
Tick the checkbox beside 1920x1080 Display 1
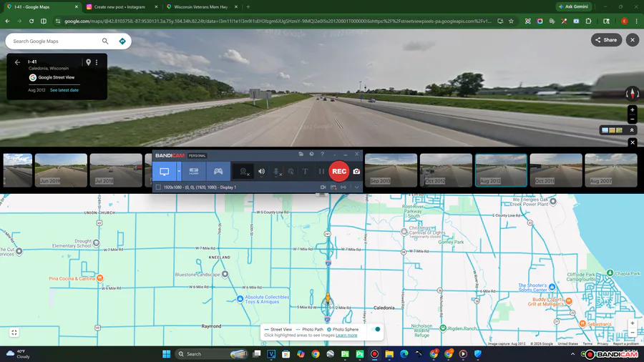click(158, 187)
